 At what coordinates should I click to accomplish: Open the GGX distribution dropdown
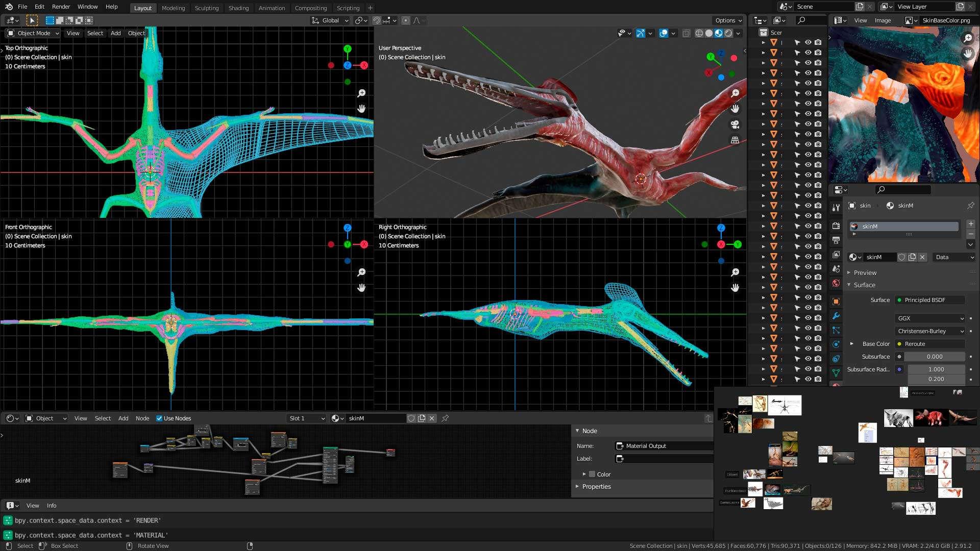(x=930, y=318)
